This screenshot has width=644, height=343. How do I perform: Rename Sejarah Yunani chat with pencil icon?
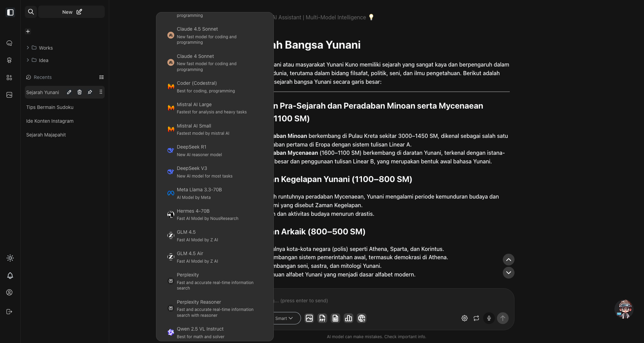pyautogui.click(x=69, y=92)
